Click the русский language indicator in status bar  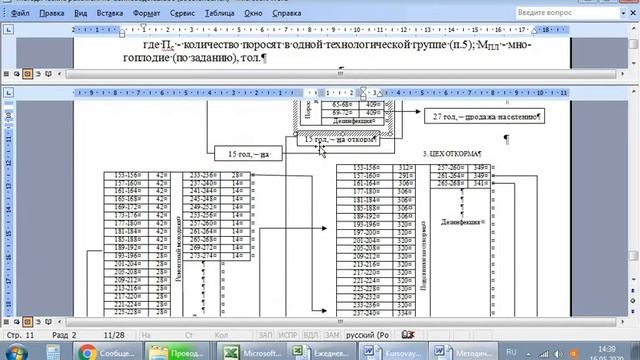tap(367, 335)
